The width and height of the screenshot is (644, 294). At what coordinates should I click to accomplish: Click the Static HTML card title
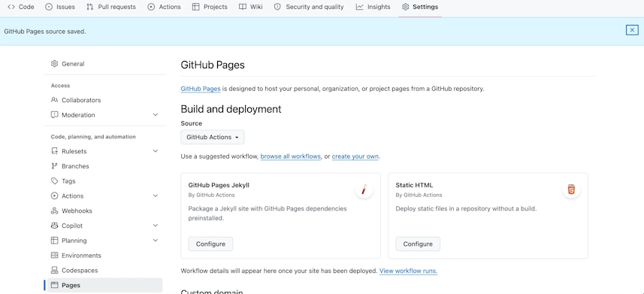click(414, 185)
